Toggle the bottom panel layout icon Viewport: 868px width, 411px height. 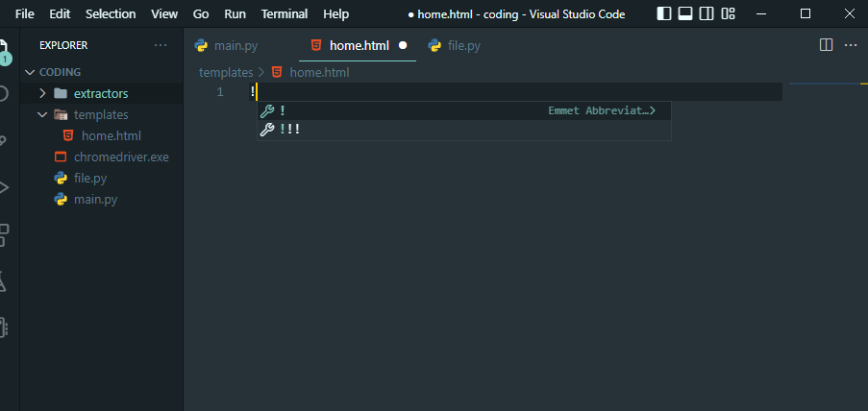pos(685,13)
